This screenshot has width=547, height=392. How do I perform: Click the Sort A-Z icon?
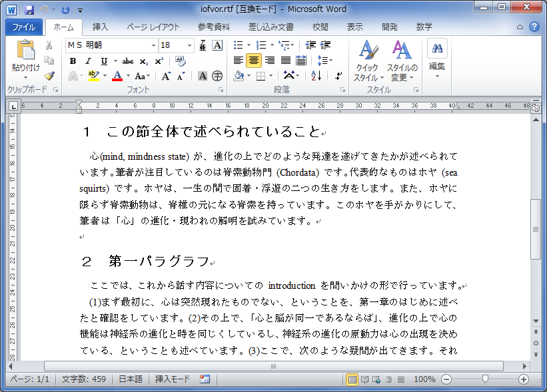316,76
